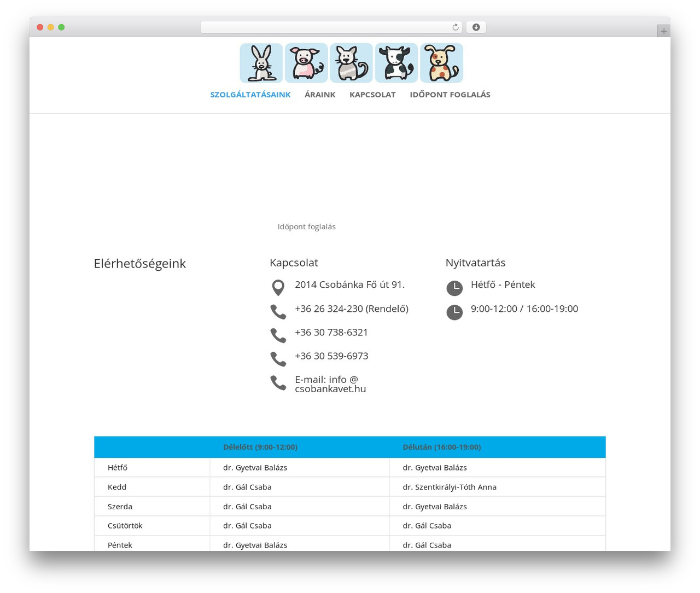Image resolution: width=700 pixels, height=593 pixels.
Task: Click the browser download arrow button
Action: pos(476,27)
